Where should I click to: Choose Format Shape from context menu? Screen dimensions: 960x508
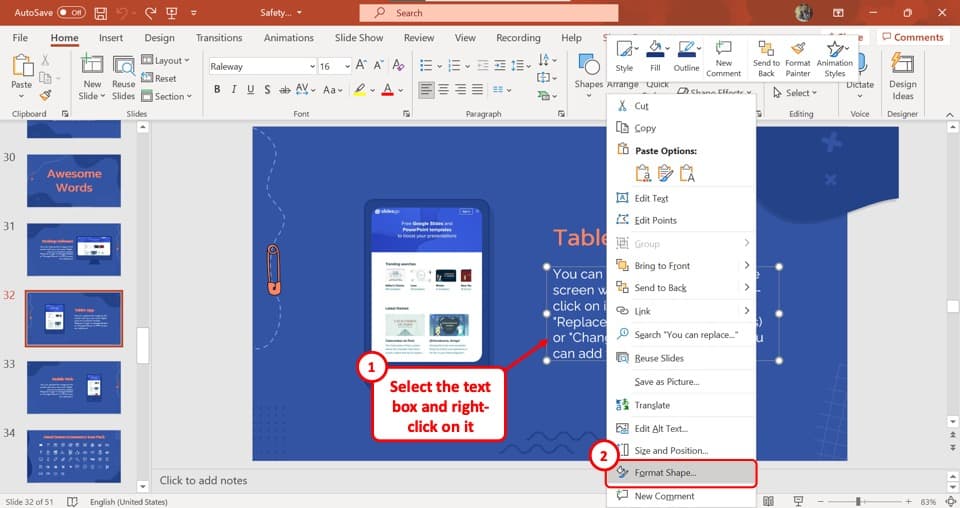681,473
